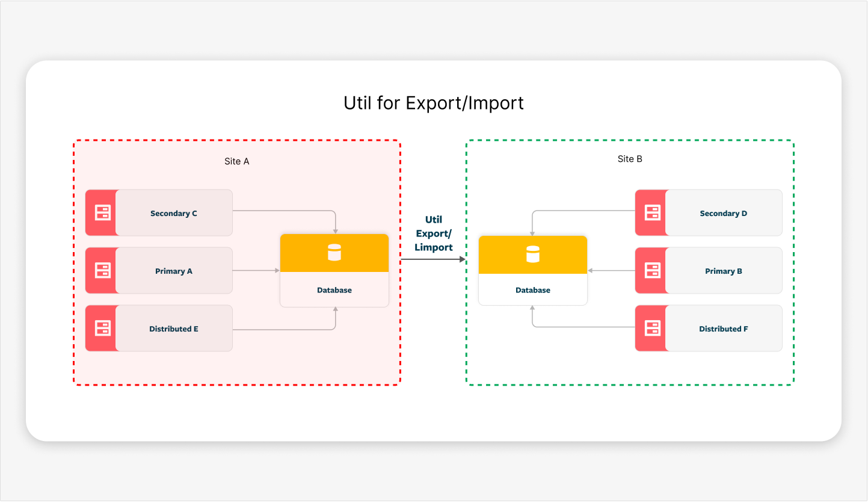Viewport: 868px width, 503px height.
Task: Click the Database label in Site A
Action: click(334, 289)
